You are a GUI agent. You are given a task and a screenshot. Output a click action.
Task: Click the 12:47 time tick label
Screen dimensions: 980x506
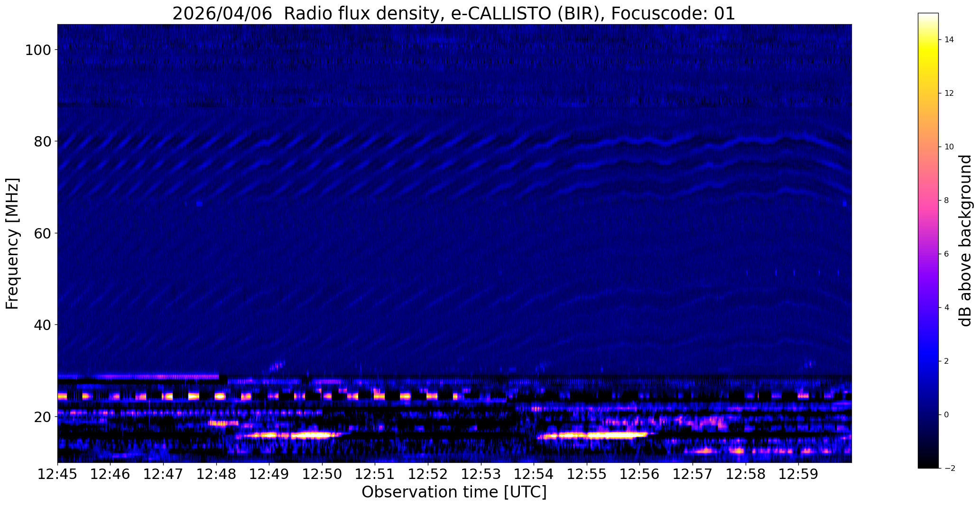tap(164, 474)
